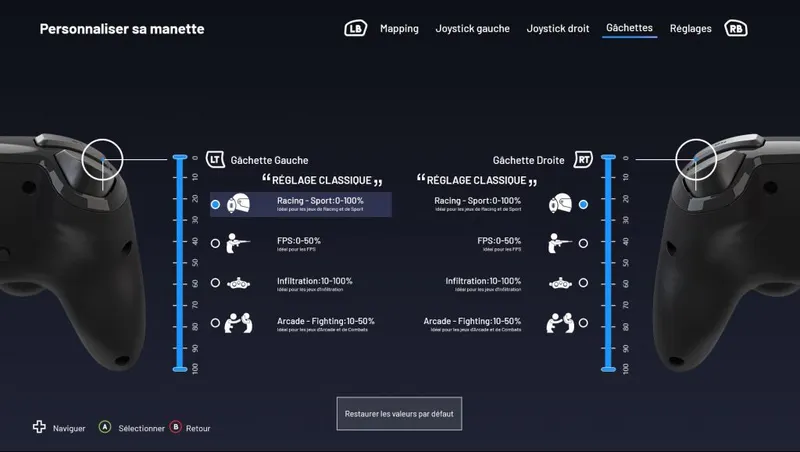Click the RB bumper icon in the header

[x=737, y=29]
